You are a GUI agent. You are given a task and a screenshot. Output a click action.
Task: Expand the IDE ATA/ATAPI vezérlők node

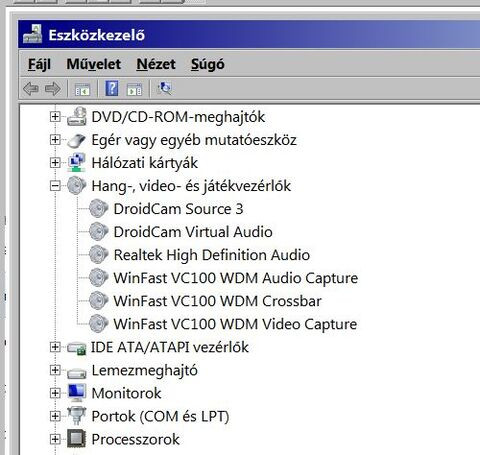coord(55,347)
